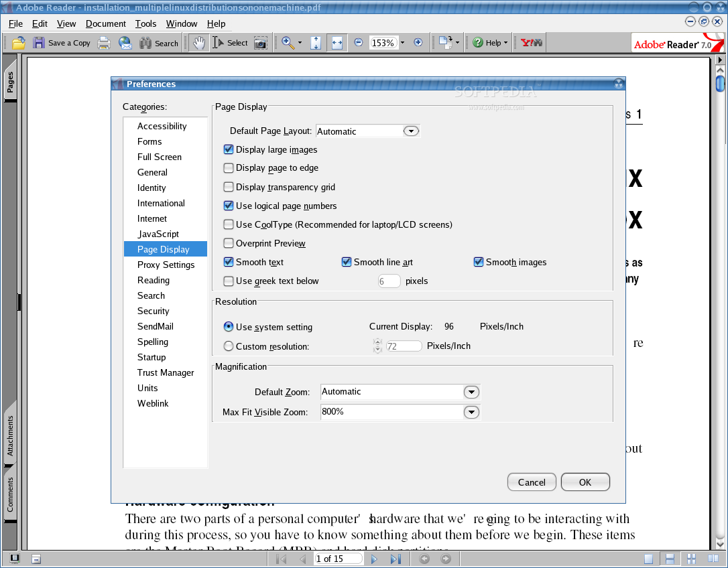The height and width of the screenshot is (568, 728).
Task: Click the custom resolution stepper arrows
Action: tap(377, 346)
